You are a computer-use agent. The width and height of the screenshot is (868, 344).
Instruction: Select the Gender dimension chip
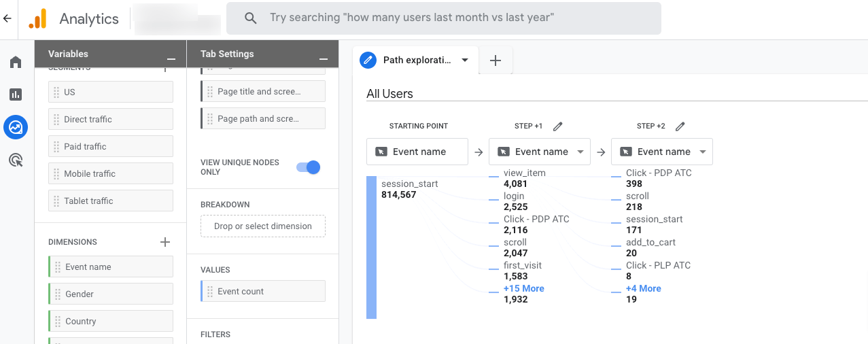coord(111,294)
